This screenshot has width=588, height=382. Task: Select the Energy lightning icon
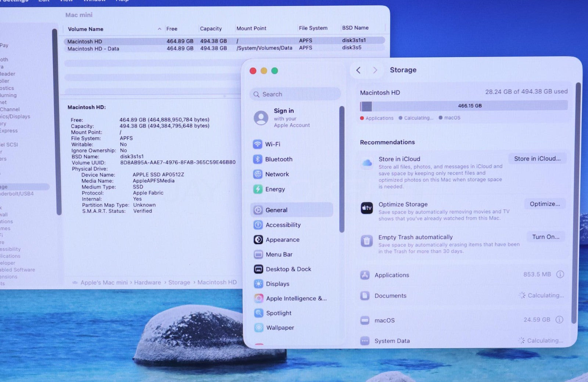[x=258, y=189]
